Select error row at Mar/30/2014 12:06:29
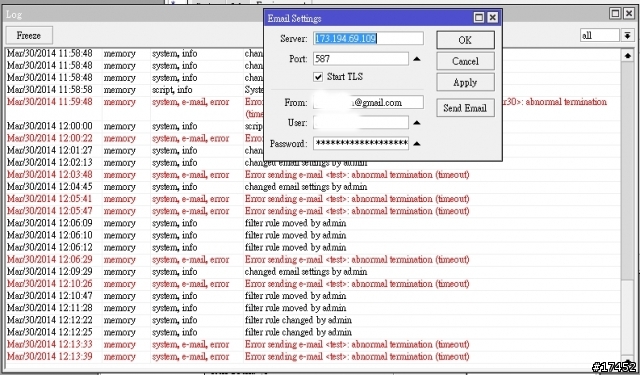 (313, 260)
